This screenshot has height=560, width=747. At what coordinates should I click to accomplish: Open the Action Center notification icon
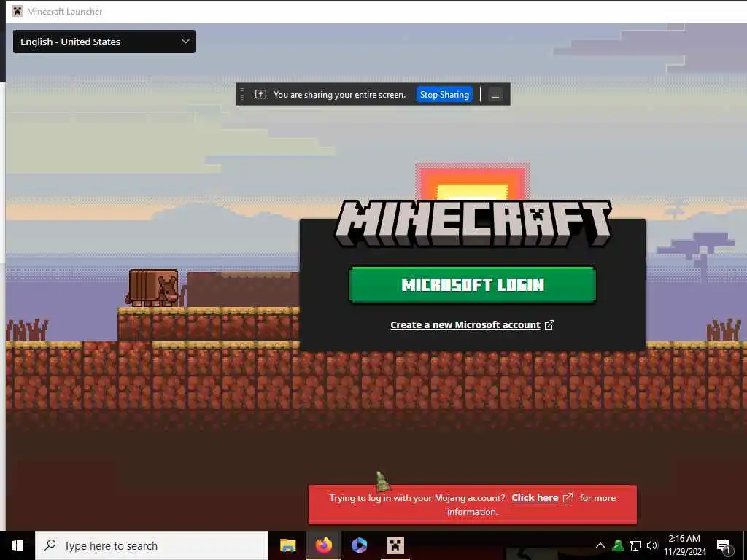pos(724,546)
